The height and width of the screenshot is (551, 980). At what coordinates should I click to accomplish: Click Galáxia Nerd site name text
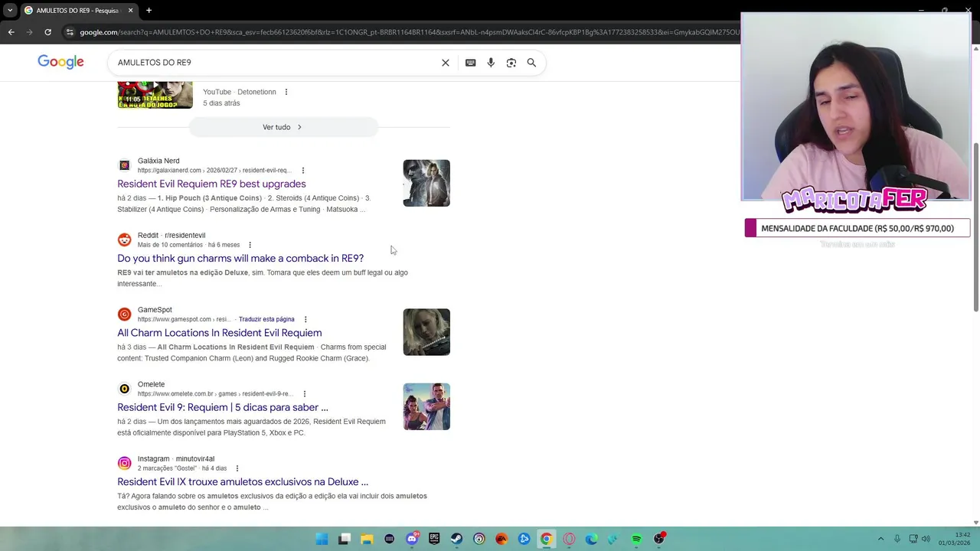158,161
